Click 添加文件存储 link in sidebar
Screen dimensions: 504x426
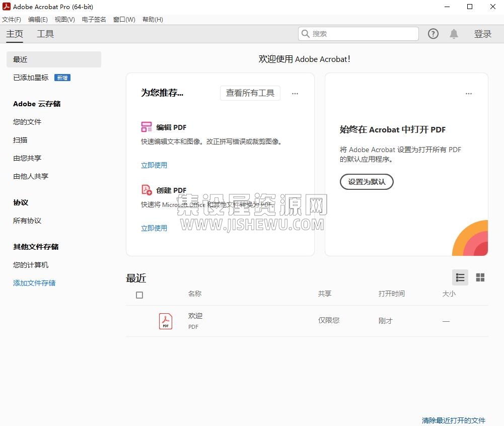point(34,283)
